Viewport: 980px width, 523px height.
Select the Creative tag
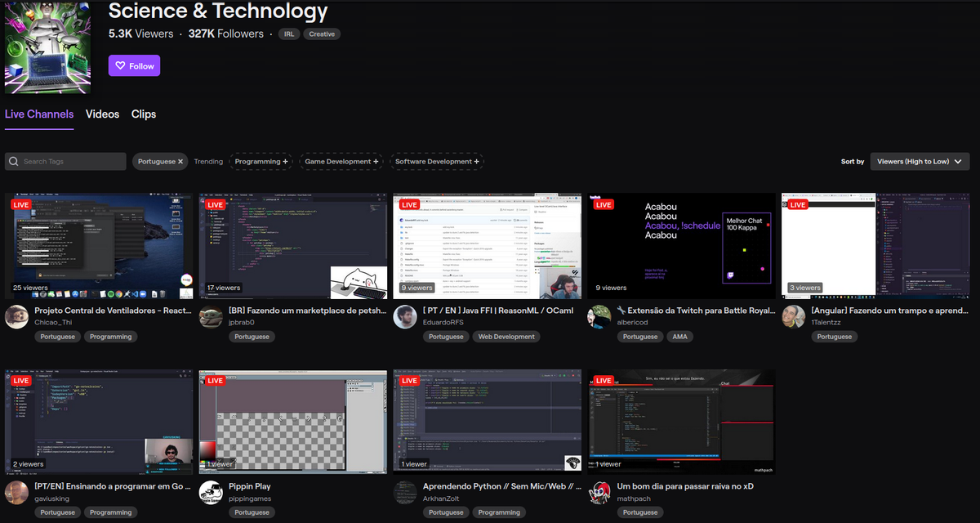[322, 34]
